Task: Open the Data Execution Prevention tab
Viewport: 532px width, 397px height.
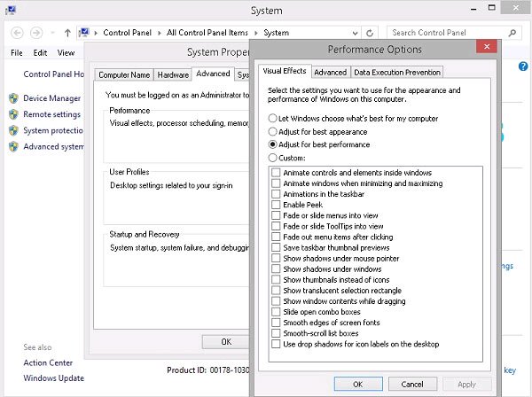Action: pyautogui.click(x=397, y=72)
